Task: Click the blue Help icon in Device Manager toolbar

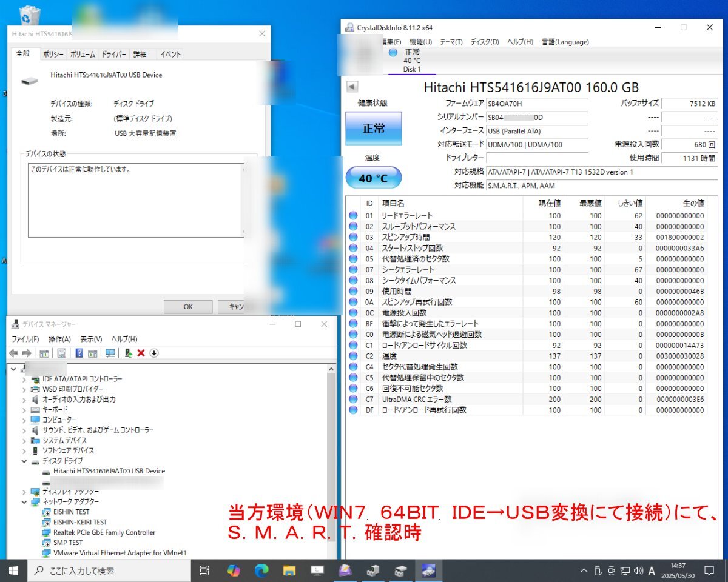Action: [79, 353]
